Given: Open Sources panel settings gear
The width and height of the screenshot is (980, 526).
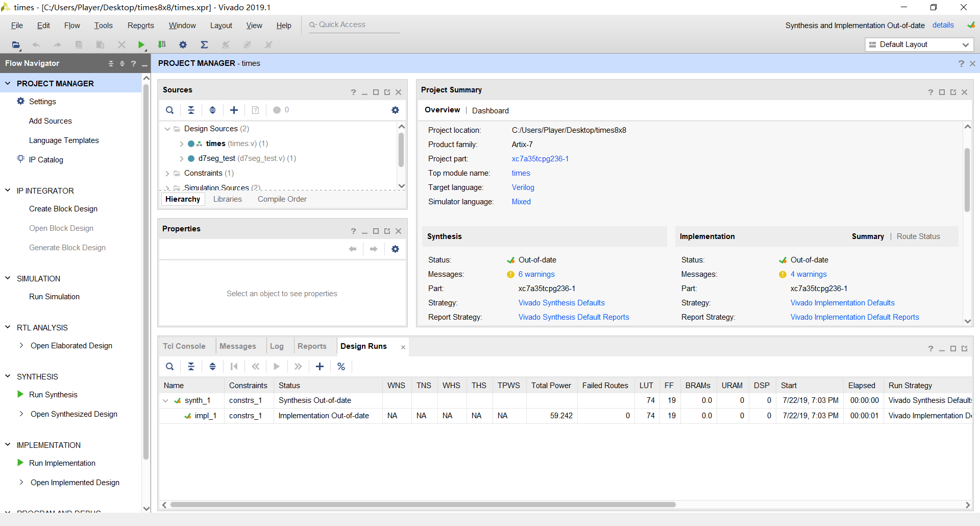Looking at the screenshot, I should click(x=395, y=110).
